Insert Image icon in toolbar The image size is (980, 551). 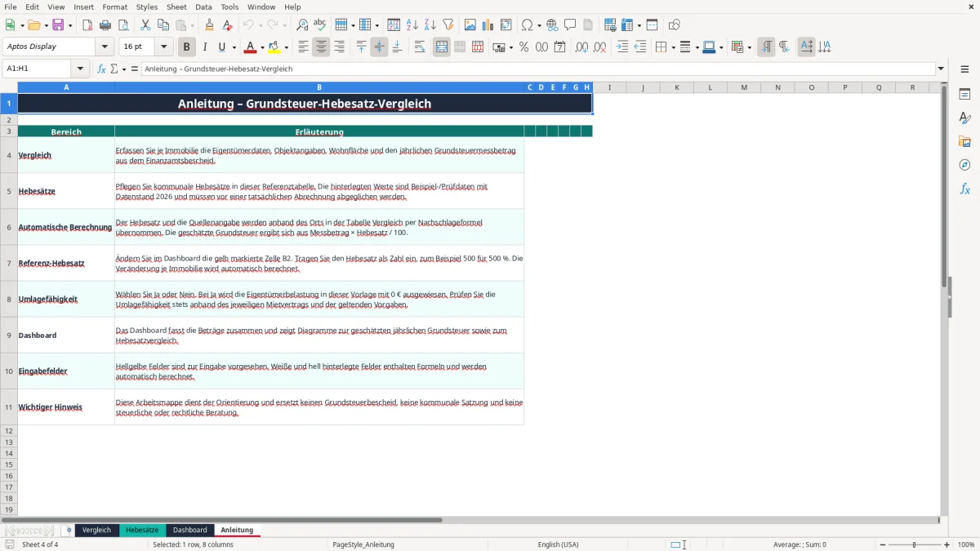click(470, 25)
